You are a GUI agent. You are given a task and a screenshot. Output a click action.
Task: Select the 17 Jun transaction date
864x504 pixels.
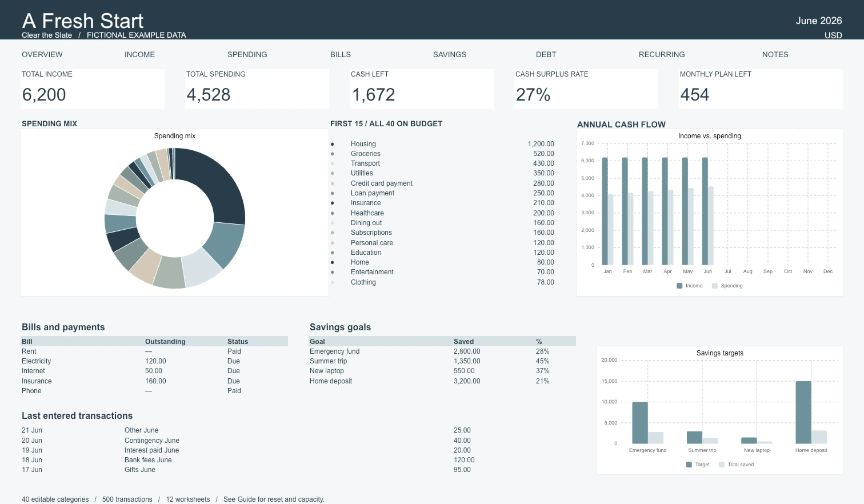coord(32,470)
